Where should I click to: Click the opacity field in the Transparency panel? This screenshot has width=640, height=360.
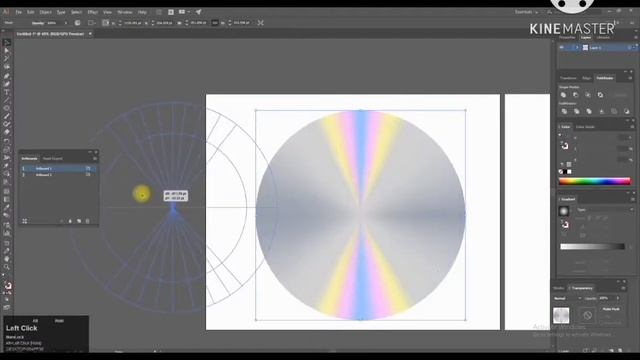[x=606, y=298]
